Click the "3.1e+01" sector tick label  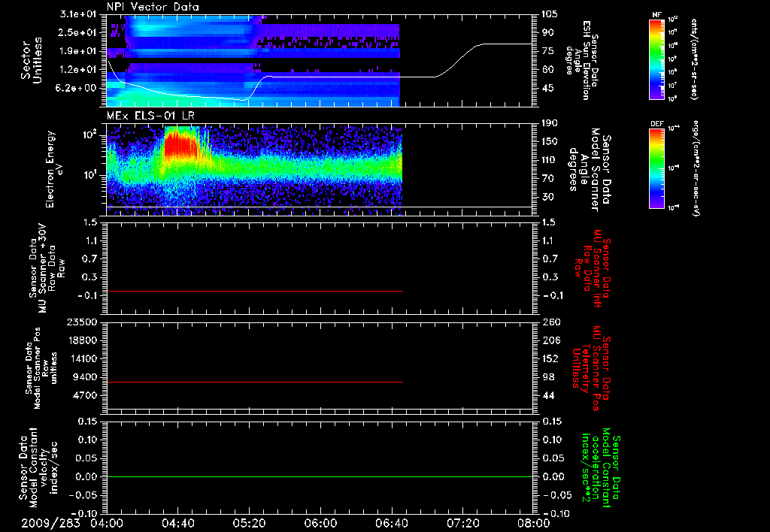[79, 14]
